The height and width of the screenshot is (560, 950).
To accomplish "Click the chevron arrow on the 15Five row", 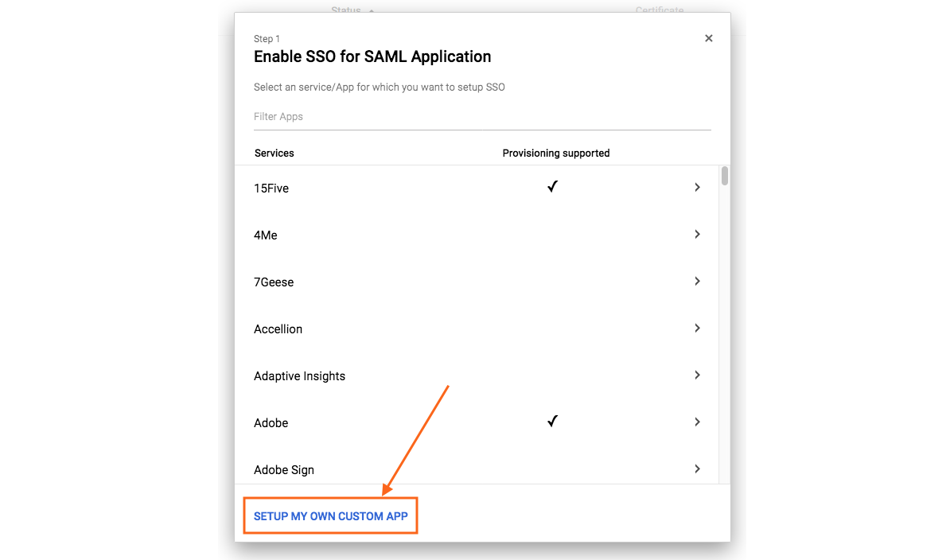I will click(697, 187).
